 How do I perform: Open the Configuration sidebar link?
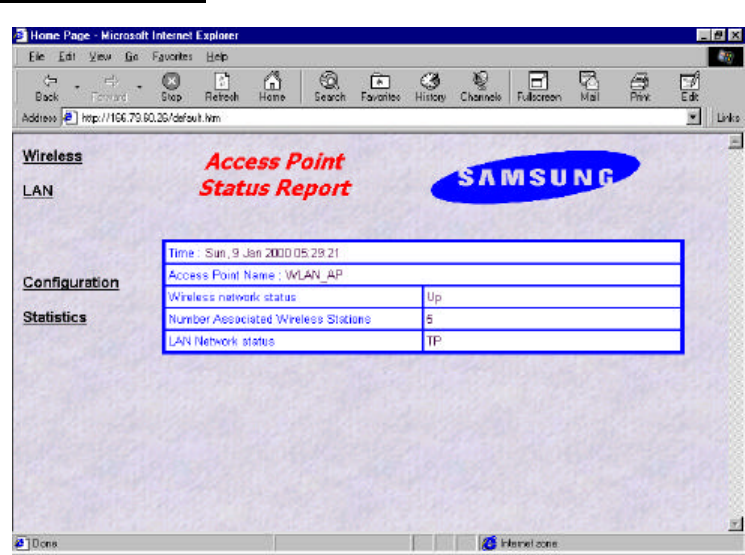pyautogui.click(x=71, y=283)
